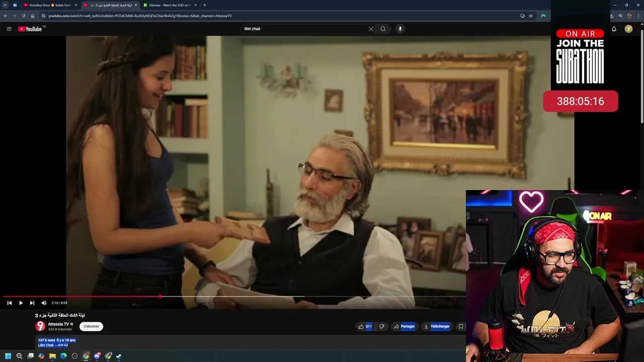Reload the current page
Image resolution: width=644 pixels, height=362 pixels.
point(23,16)
